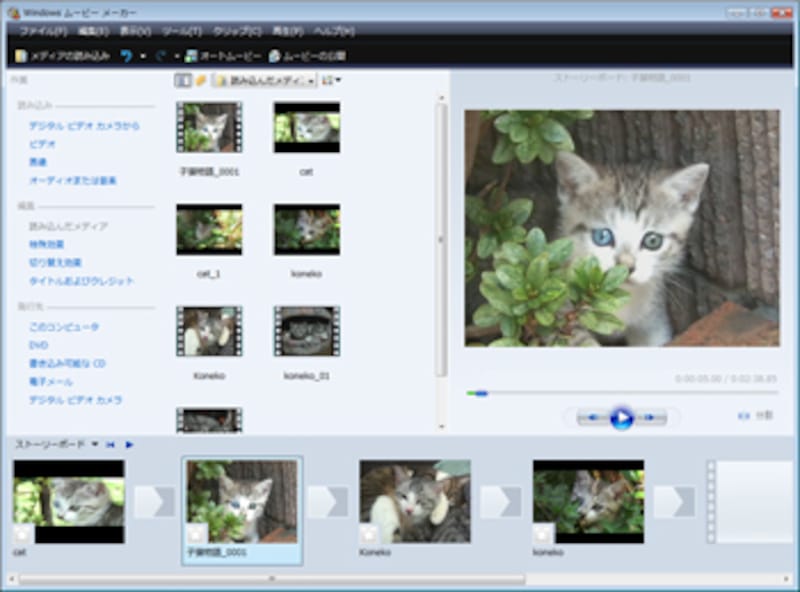
Task: Click the Titles and Credits (タイトルおよびクレジット) link
Action: (81, 281)
